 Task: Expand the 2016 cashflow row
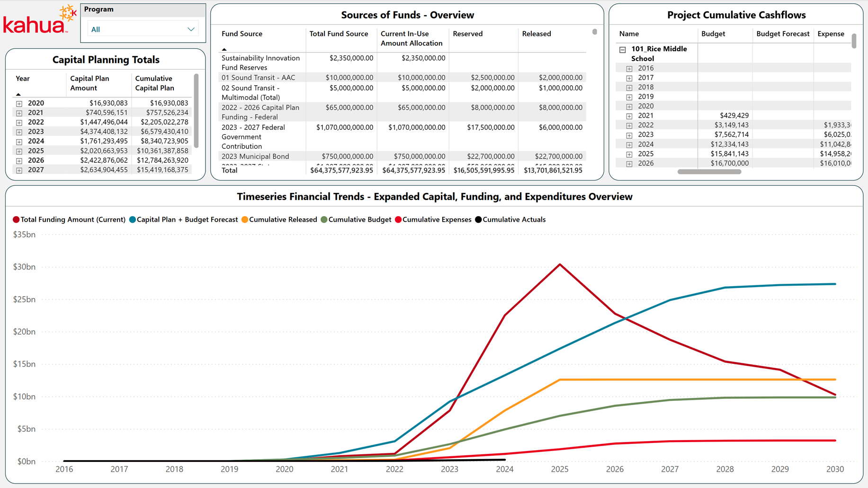[629, 69]
